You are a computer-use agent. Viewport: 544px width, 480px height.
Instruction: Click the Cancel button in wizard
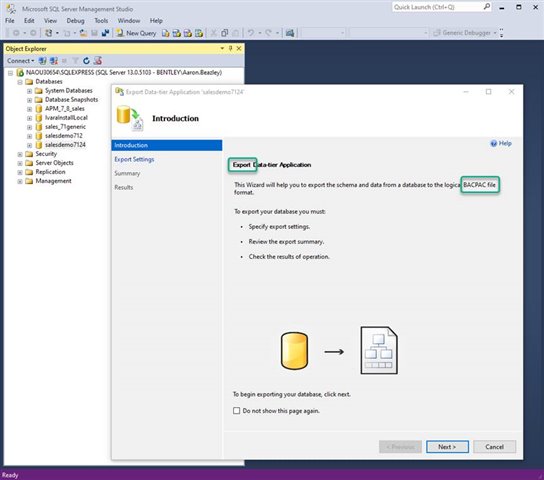pyautogui.click(x=494, y=447)
